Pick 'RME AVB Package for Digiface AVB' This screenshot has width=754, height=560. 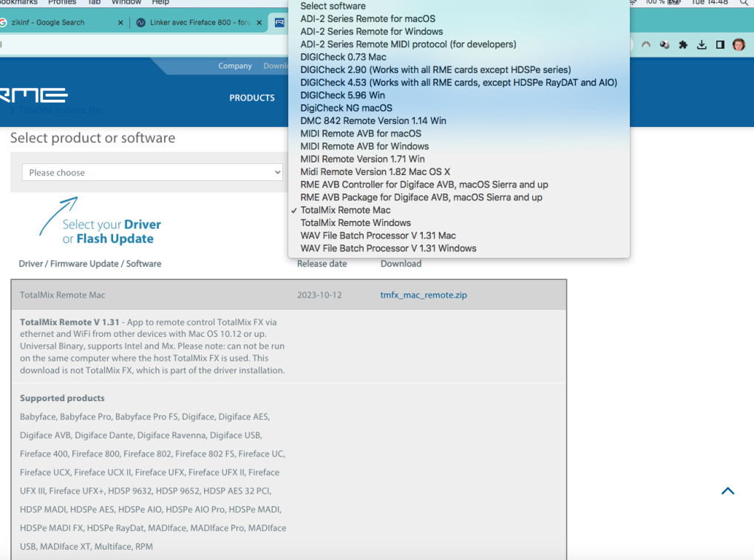coord(421,197)
